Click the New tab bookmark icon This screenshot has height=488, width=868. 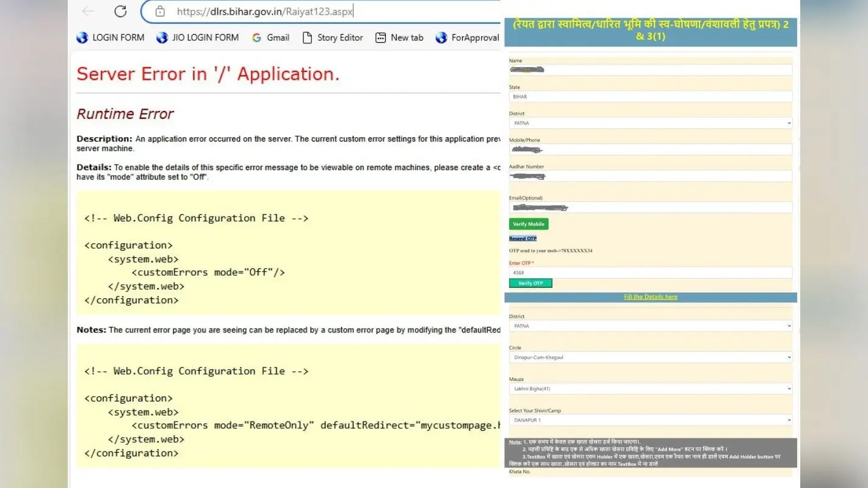click(380, 38)
